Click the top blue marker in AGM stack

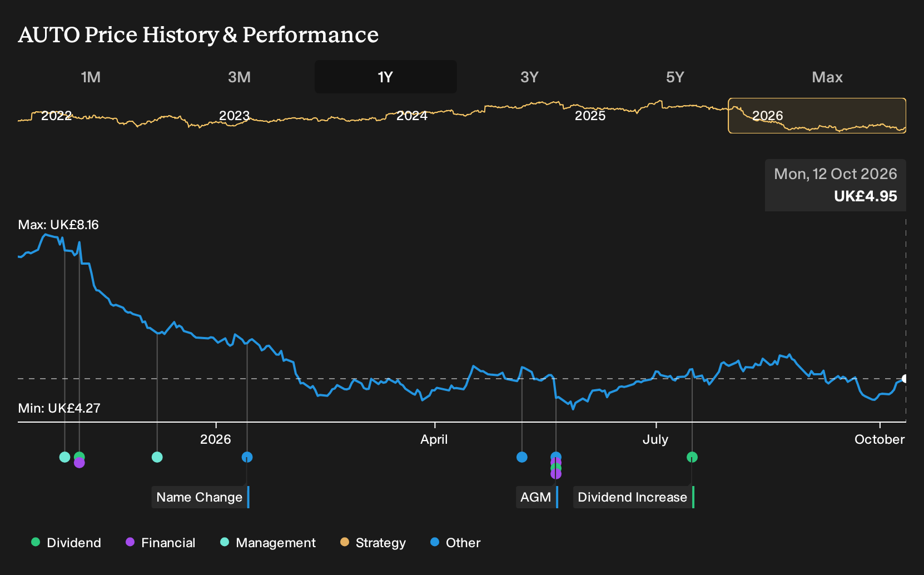pos(556,457)
